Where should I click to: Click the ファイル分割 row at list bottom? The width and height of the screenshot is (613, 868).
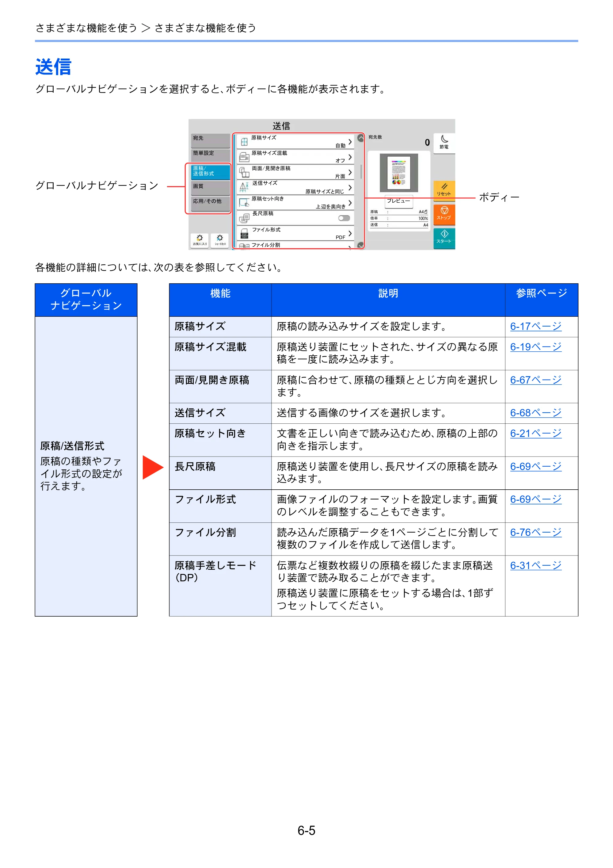pyautogui.click(x=295, y=245)
